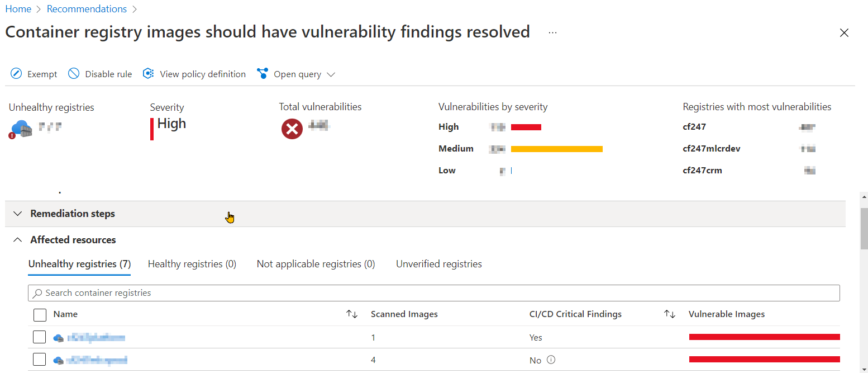
Task: Click the red High severity bar
Action: [x=526, y=127]
